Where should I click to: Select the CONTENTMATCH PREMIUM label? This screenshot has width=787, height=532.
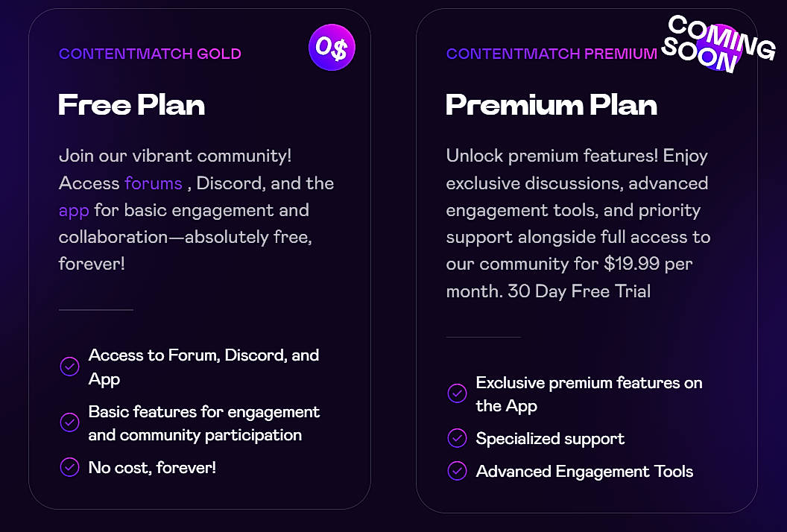(551, 54)
